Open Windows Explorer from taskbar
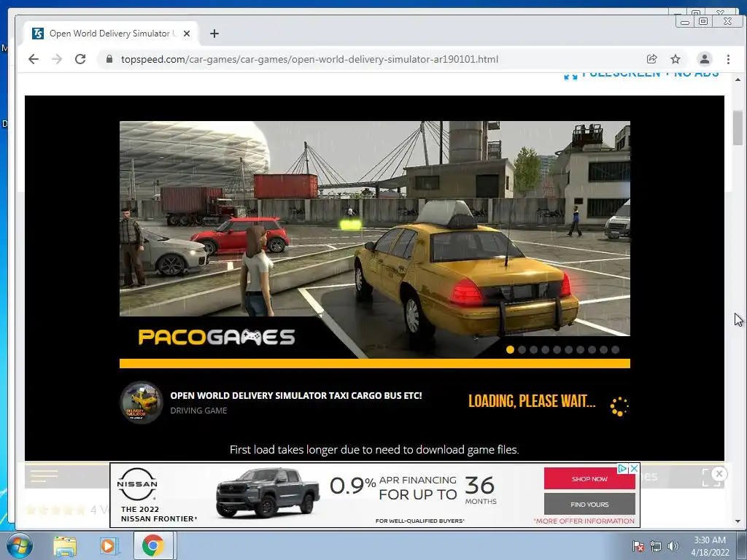 click(x=65, y=545)
